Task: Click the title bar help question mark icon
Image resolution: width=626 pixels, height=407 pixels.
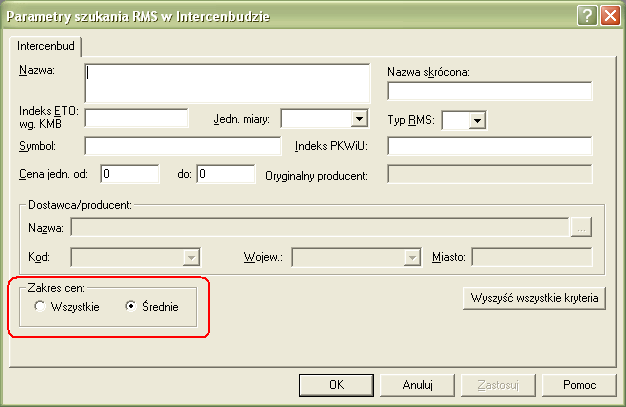Action: [x=587, y=15]
